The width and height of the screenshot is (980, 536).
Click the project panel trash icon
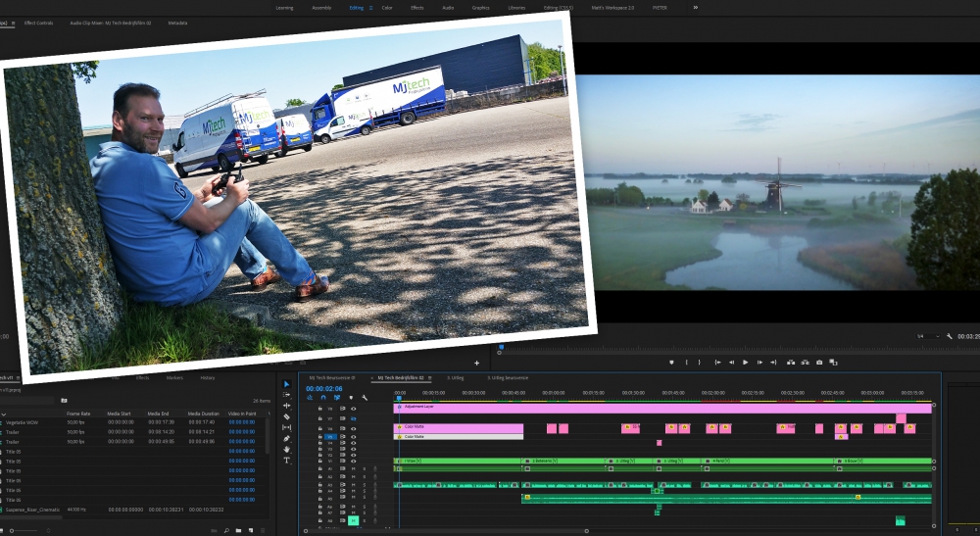263,530
